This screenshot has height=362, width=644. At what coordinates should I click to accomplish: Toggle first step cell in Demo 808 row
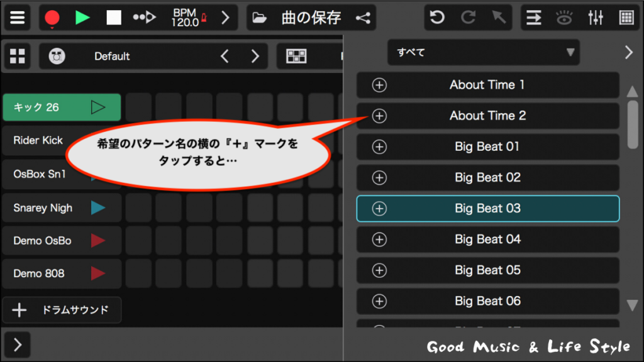[x=138, y=273]
